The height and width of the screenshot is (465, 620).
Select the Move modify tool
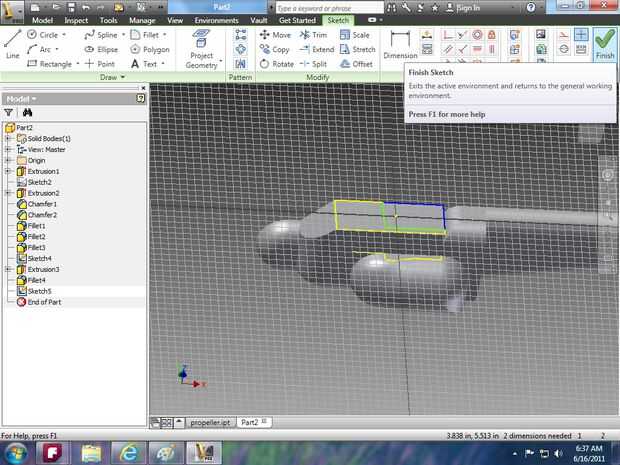pos(275,35)
